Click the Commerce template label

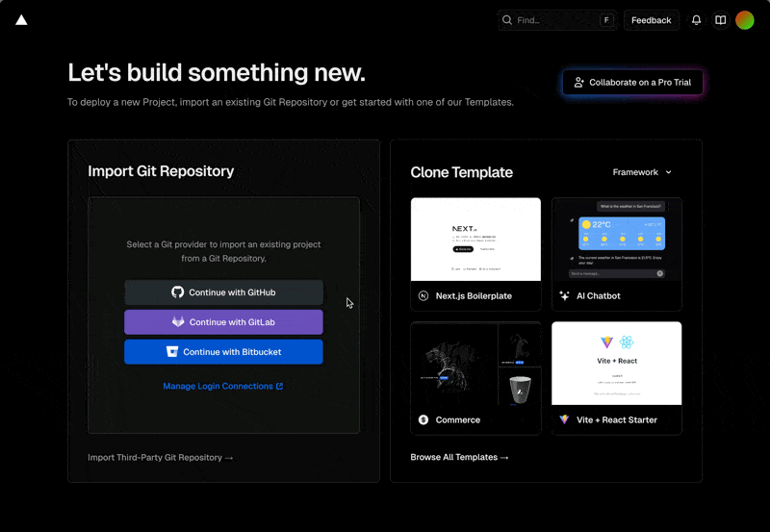pyautogui.click(x=458, y=419)
